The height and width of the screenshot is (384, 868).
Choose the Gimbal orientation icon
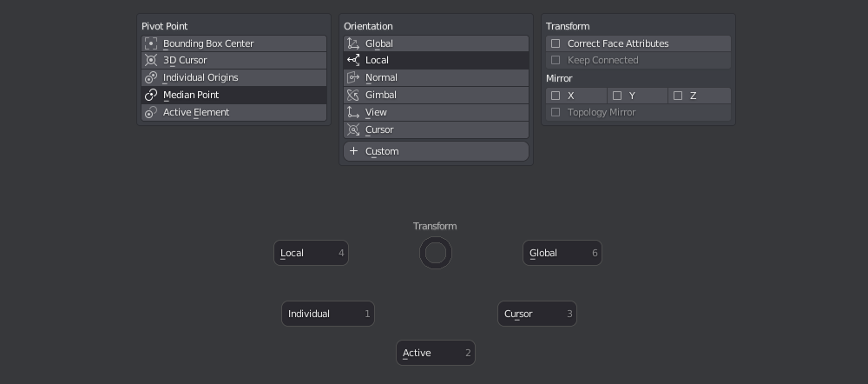pyautogui.click(x=353, y=96)
